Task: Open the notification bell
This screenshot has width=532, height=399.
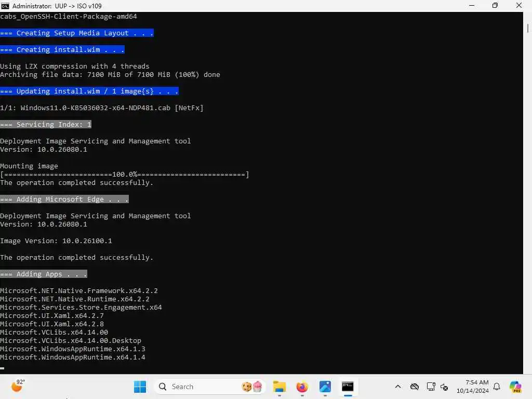Action: tap(497, 387)
